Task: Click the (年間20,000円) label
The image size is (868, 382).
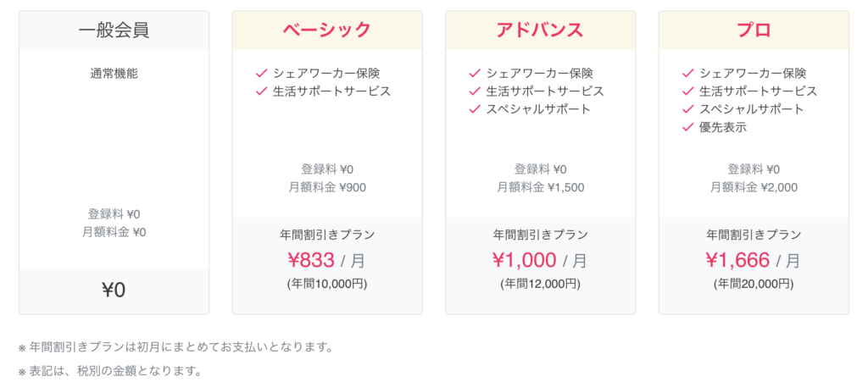Action: click(x=754, y=284)
